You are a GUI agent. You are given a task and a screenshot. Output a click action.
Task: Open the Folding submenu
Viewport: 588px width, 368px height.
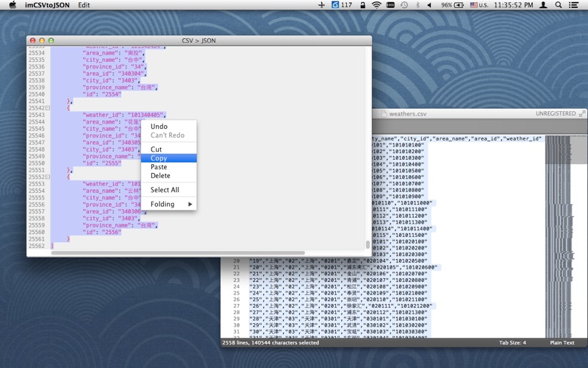click(169, 204)
